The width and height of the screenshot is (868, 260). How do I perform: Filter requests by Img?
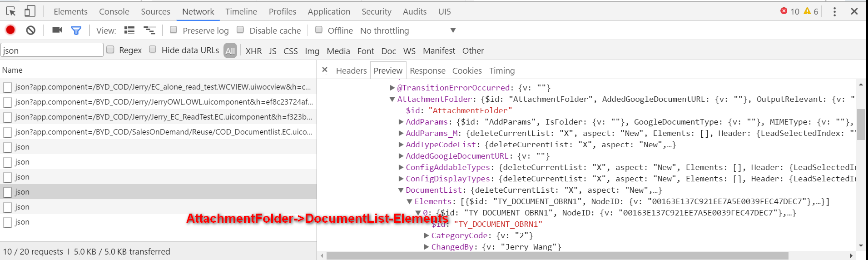[x=312, y=51]
